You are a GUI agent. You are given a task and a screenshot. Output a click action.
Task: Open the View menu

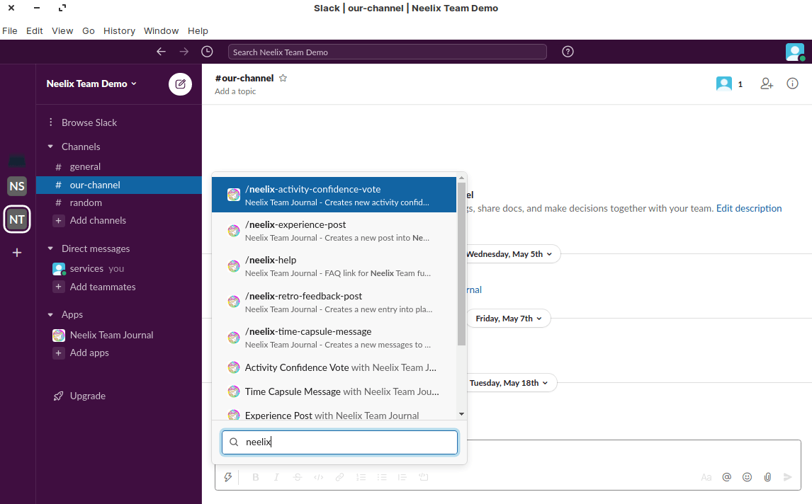click(x=62, y=31)
